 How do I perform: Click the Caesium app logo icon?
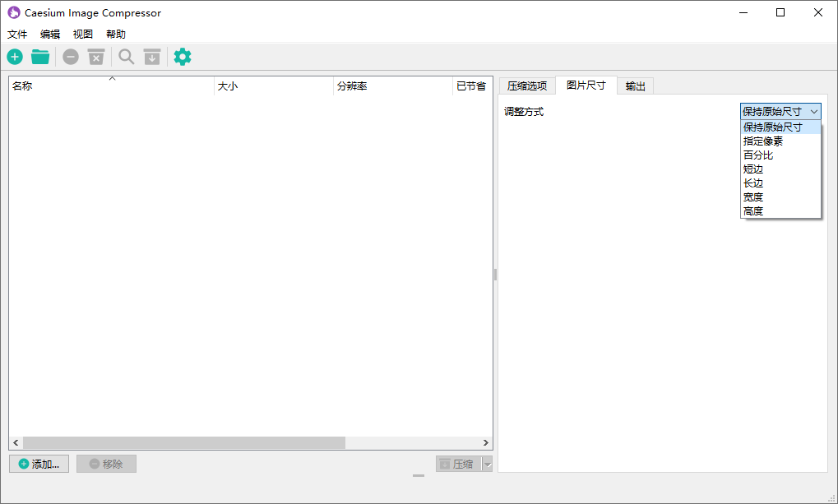point(14,12)
